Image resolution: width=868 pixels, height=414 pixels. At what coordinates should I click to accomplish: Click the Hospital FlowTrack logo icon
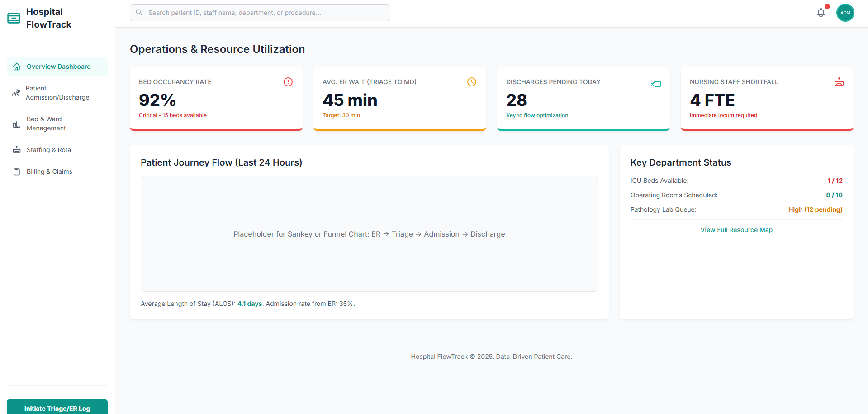13,18
